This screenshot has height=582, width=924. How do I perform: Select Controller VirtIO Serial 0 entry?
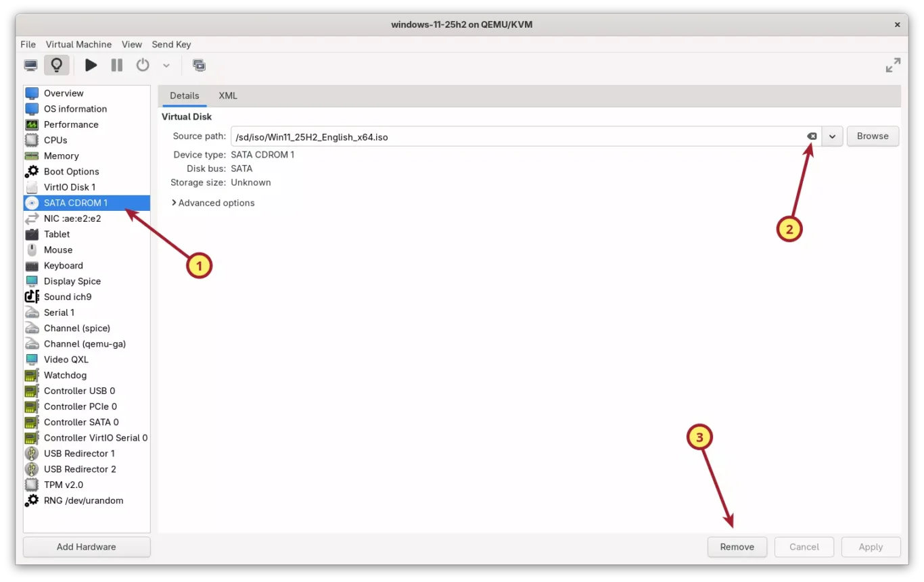click(87, 437)
